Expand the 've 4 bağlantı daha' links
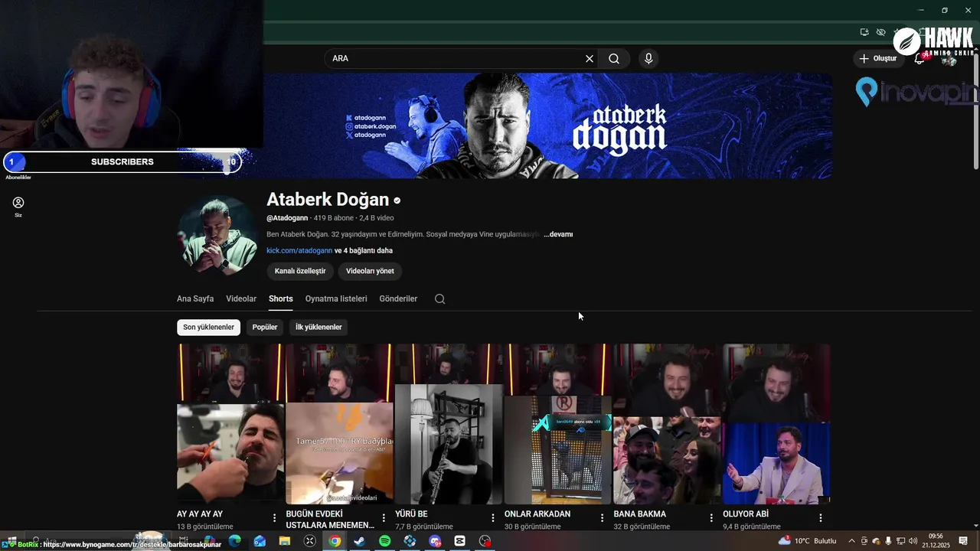The height and width of the screenshot is (551, 980). 364,251
